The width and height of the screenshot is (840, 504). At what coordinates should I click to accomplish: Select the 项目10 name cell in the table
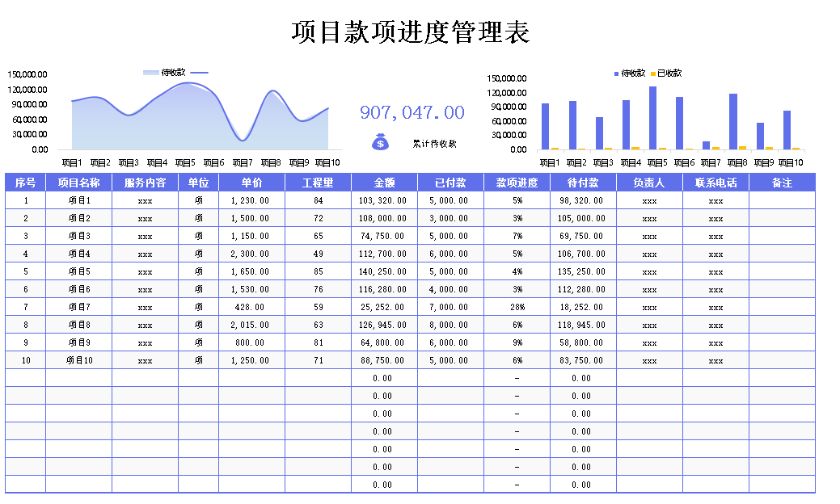click(78, 360)
